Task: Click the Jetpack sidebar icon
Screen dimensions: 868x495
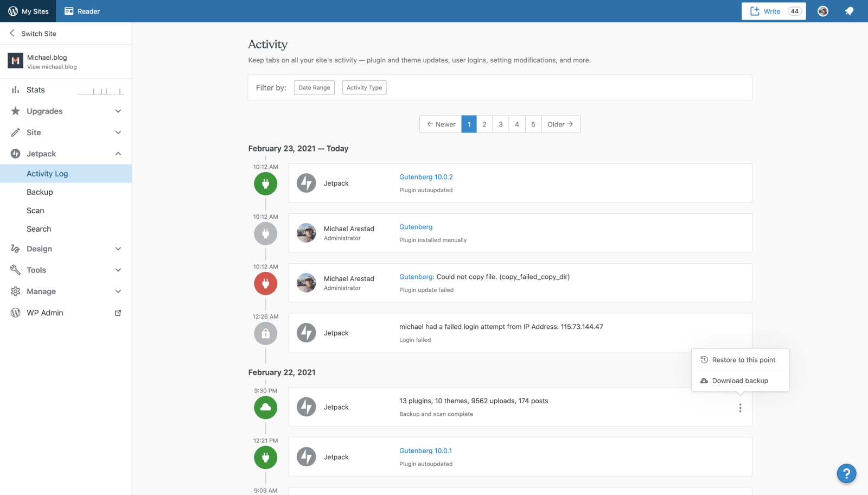Action: point(16,154)
